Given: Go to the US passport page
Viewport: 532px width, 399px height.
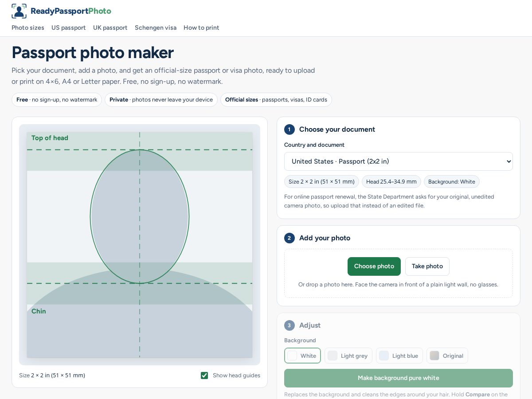Looking at the screenshot, I should [69, 27].
